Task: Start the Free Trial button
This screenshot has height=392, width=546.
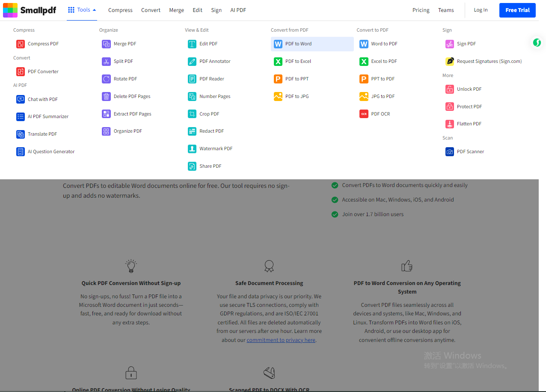Action: coord(517,10)
